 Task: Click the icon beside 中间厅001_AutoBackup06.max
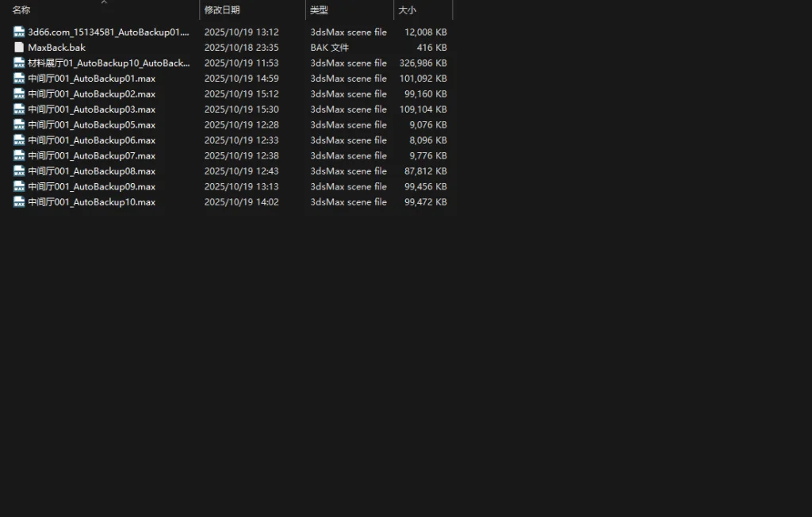19,140
